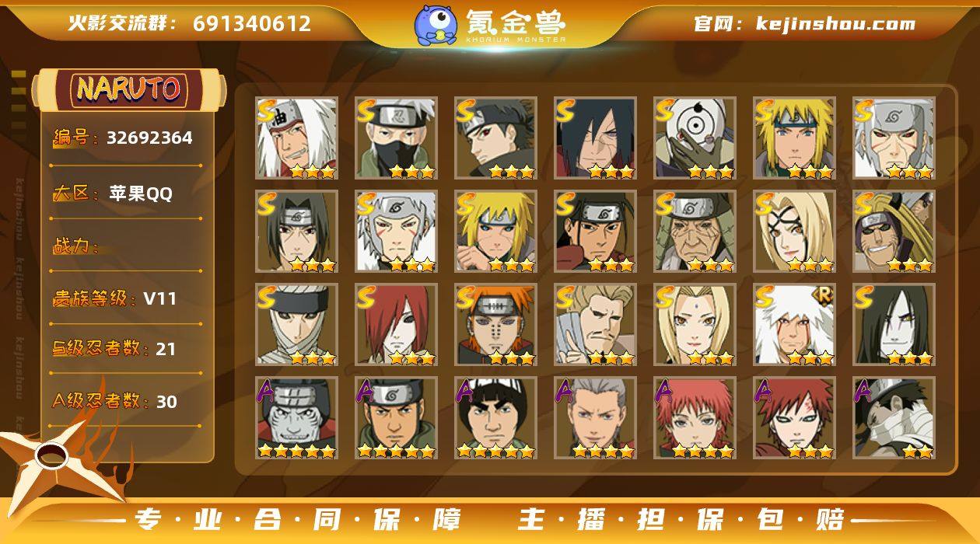This screenshot has height=544, width=980.
Task: Select the bowl-cut Might Guy A-rank portrait
Action: pyautogui.click(x=496, y=418)
